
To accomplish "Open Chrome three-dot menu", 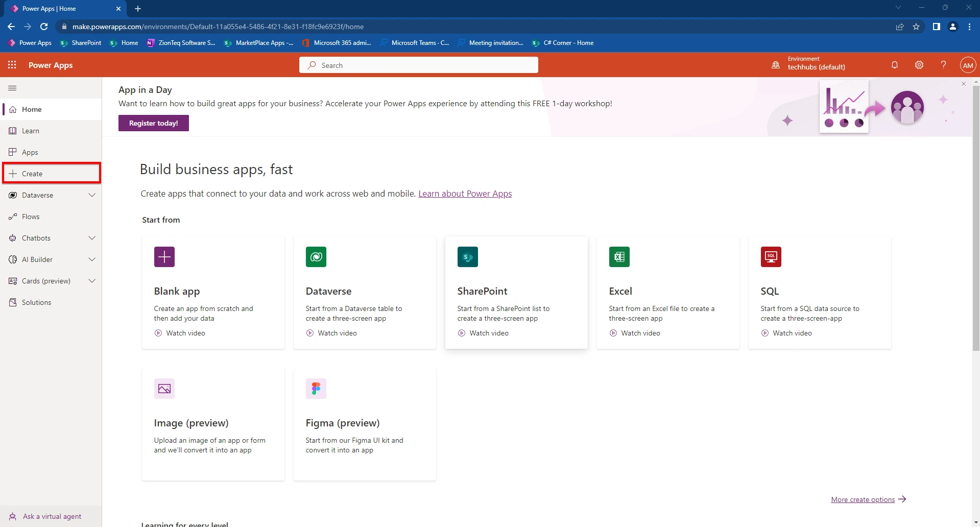I will pos(969,27).
